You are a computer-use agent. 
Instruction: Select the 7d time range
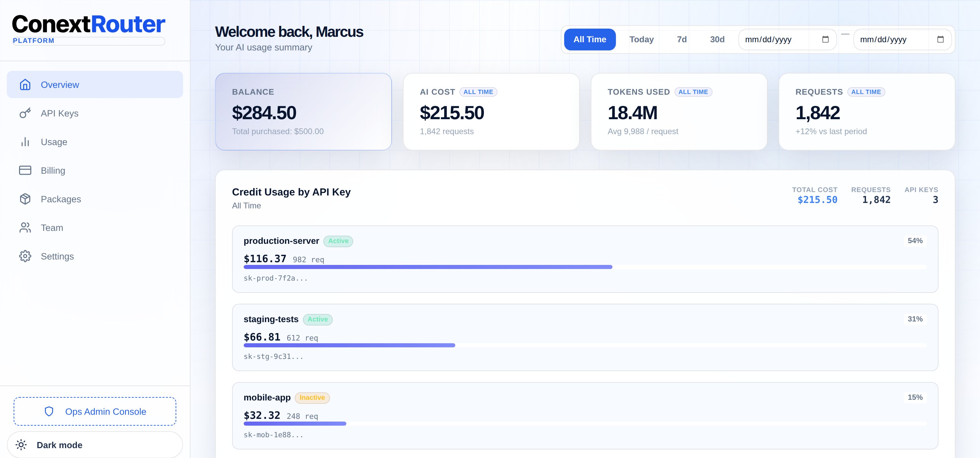[x=682, y=39]
